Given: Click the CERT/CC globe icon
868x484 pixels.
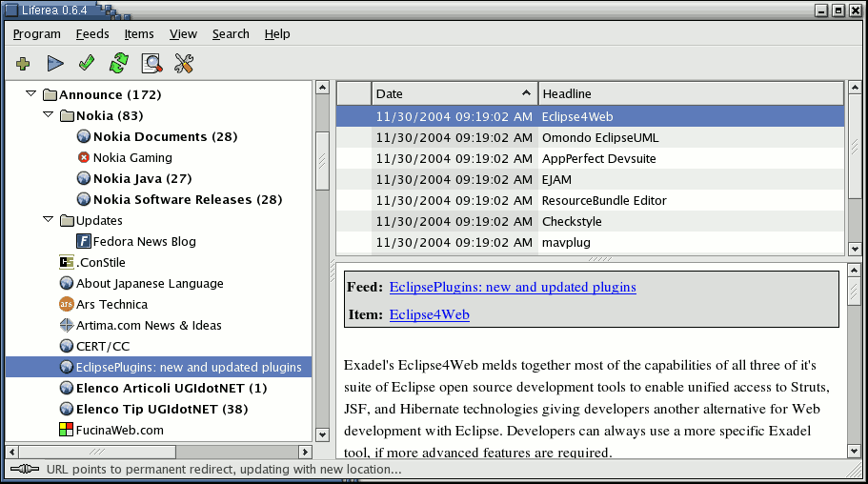Looking at the screenshot, I should tap(67, 346).
